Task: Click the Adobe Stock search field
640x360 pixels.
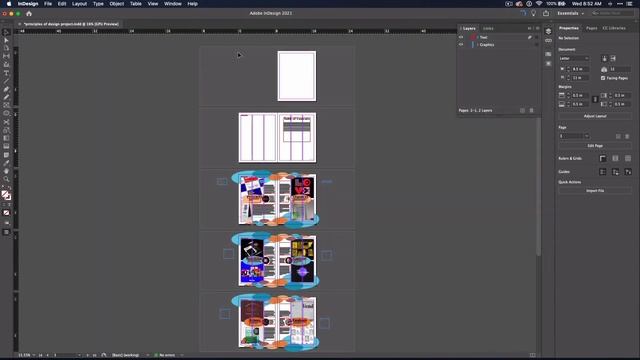Action: tap(612, 13)
